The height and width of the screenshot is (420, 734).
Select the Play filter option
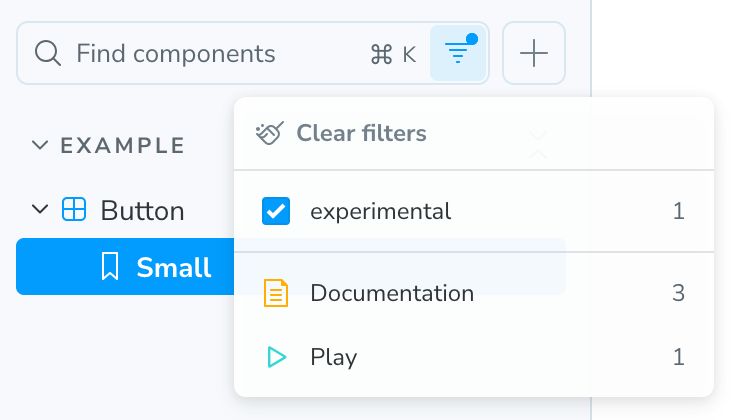[474, 357]
